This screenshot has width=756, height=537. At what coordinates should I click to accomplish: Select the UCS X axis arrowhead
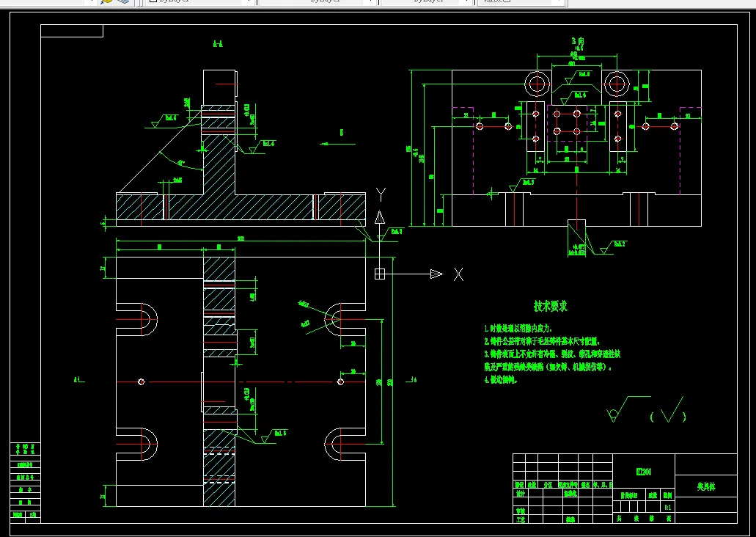pos(436,274)
